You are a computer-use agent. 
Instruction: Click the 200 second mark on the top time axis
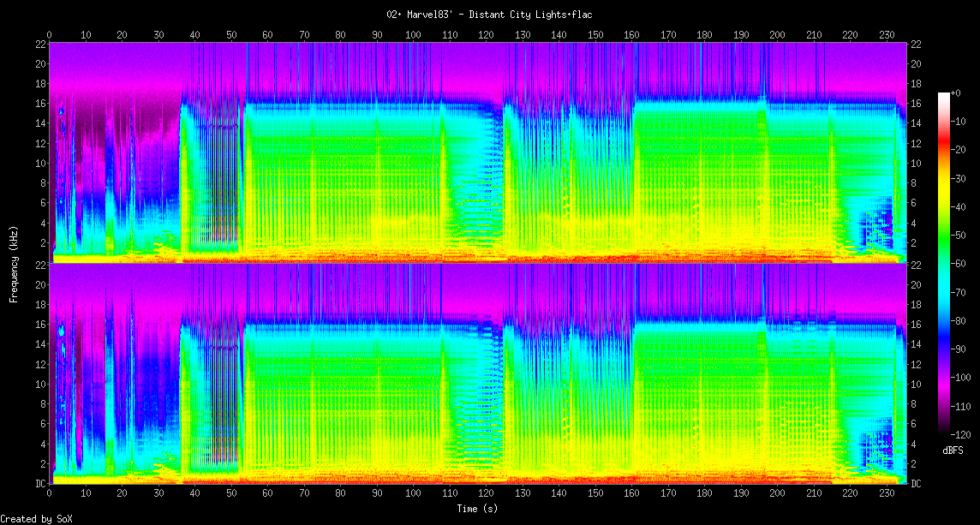point(777,35)
